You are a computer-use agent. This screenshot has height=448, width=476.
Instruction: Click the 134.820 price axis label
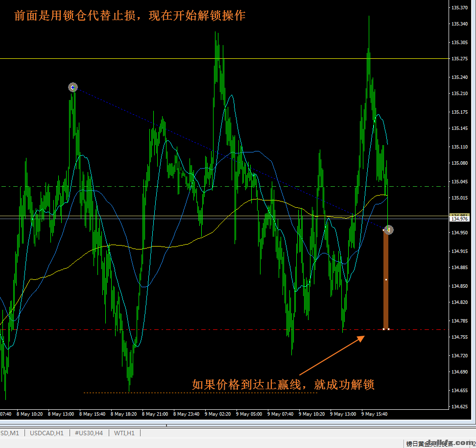(460, 302)
